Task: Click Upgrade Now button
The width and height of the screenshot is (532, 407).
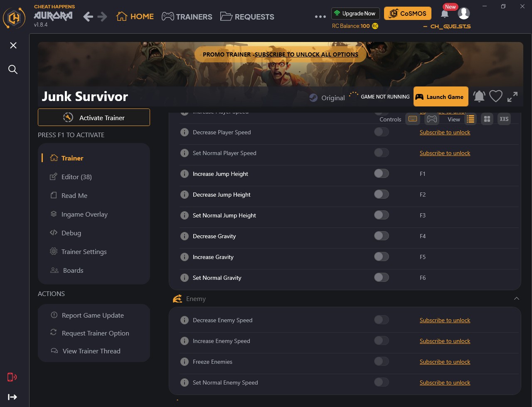Action: coord(355,13)
